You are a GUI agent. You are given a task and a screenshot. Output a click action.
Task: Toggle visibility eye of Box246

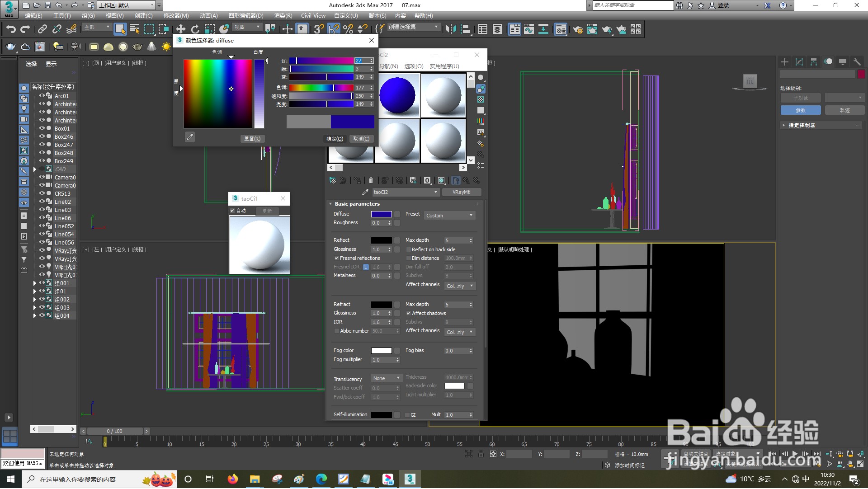point(42,136)
